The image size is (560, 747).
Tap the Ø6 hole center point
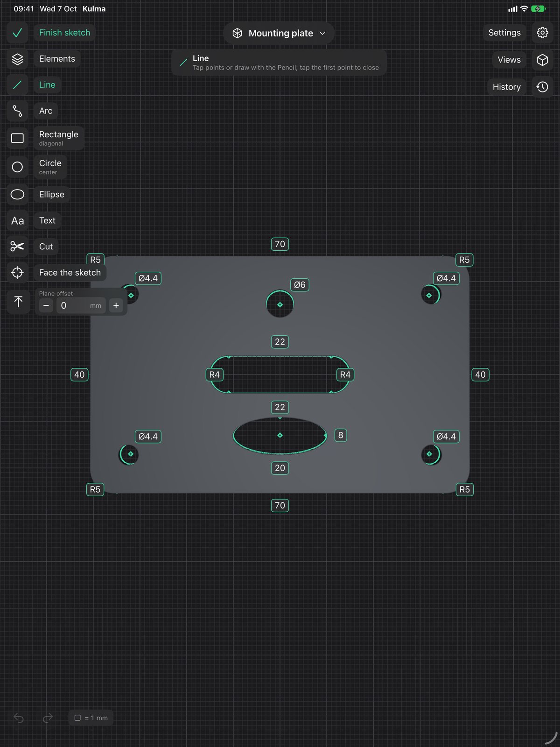pyautogui.click(x=280, y=304)
